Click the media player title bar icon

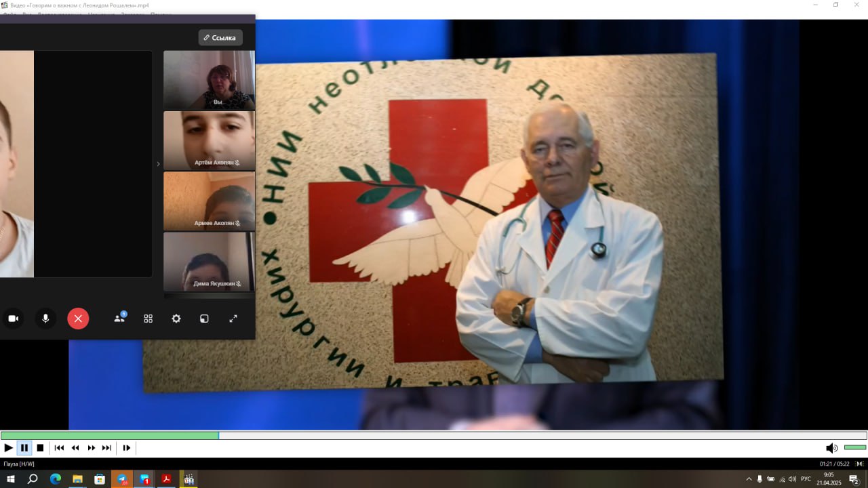point(5,5)
